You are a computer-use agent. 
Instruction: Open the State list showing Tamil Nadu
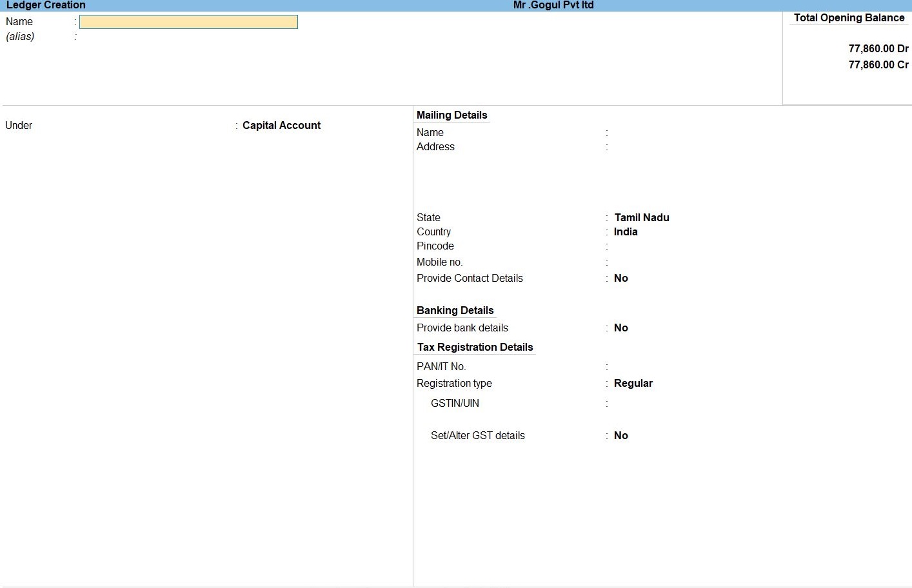tap(641, 218)
